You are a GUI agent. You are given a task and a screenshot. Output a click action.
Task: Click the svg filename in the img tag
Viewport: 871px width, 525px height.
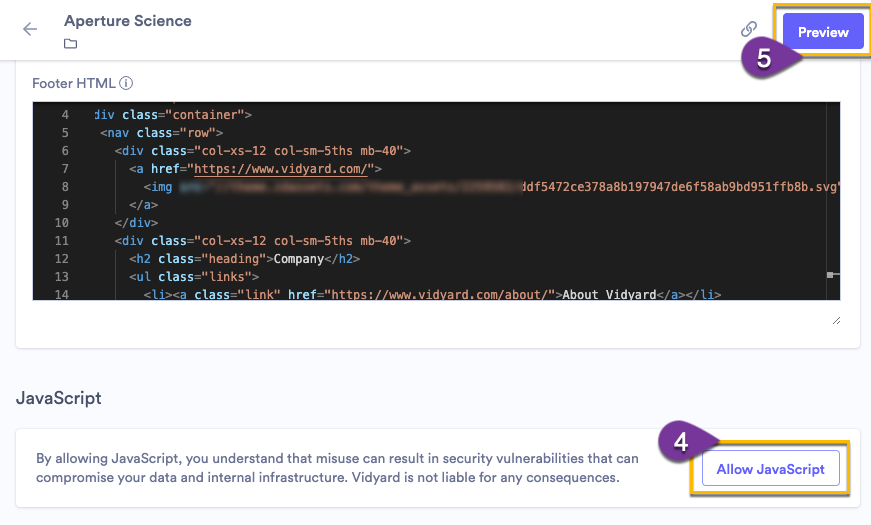click(x=680, y=187)
